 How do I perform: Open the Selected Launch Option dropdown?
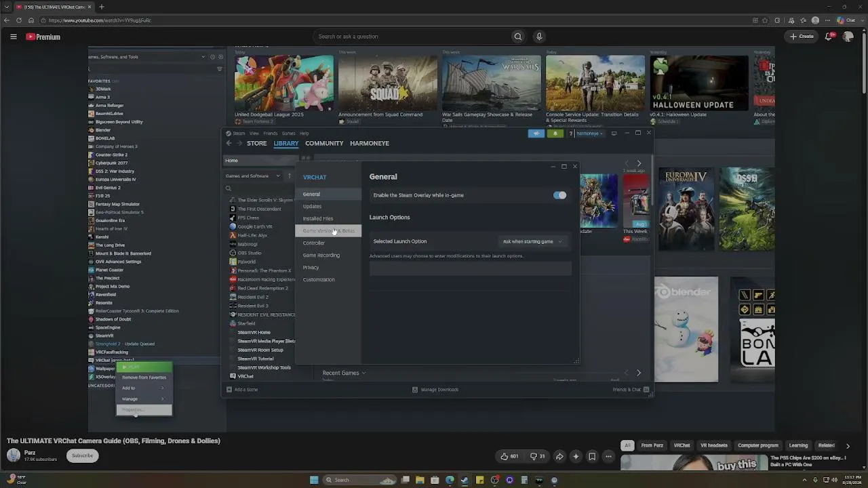532,241
